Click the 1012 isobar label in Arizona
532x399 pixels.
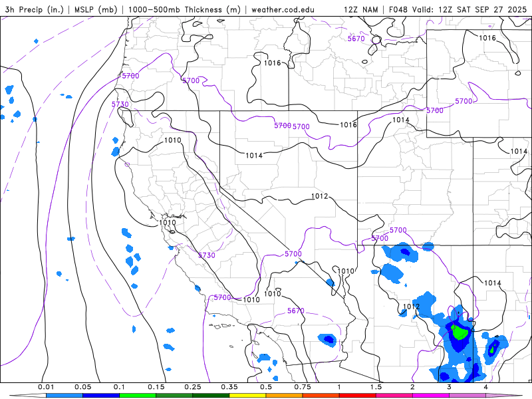click(411, 307)
